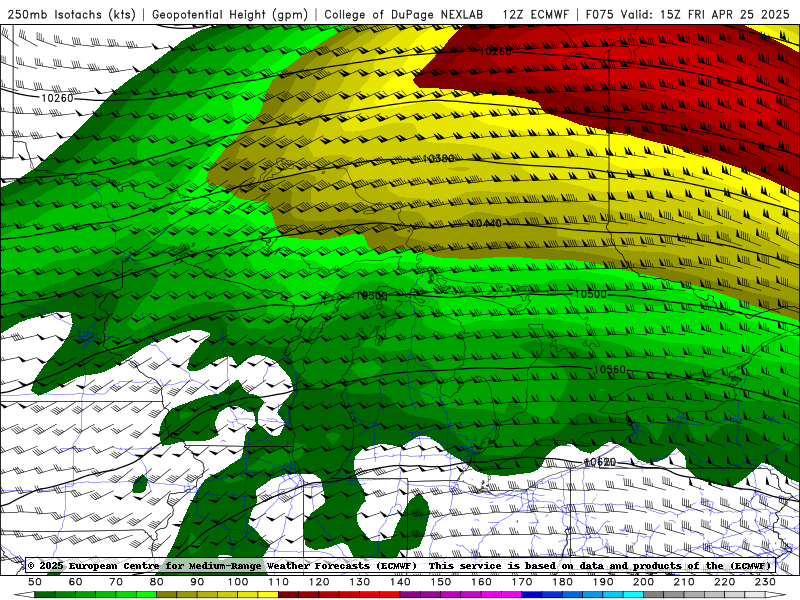Screen dimensions: 800x600
Task: Select the '12Z ECMWF' model run label
Action: (535, 14)
